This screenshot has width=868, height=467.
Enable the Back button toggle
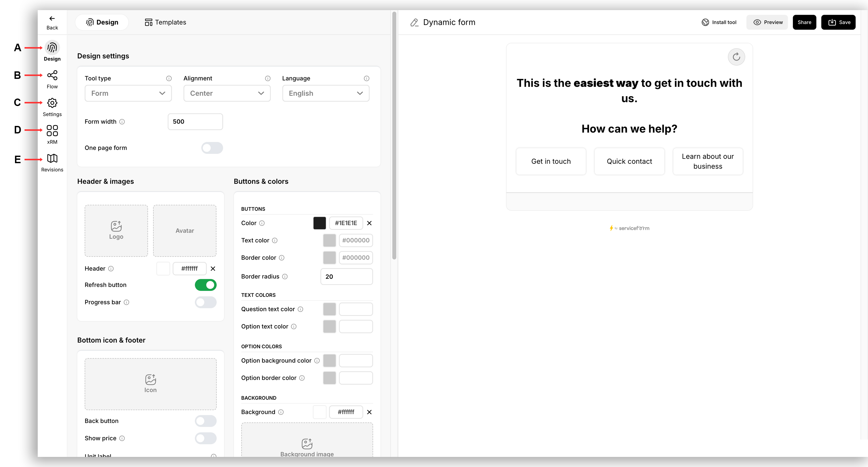click(206, 421)
